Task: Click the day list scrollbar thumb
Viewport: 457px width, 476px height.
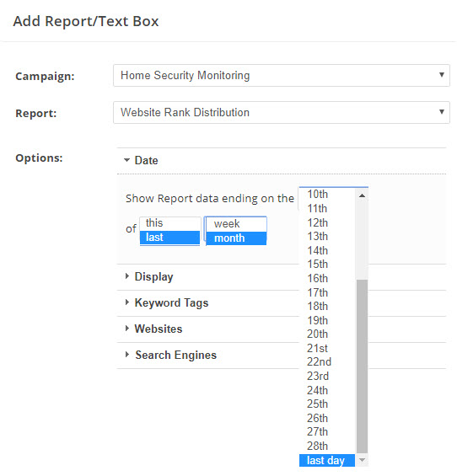Action: pos(362,366)
